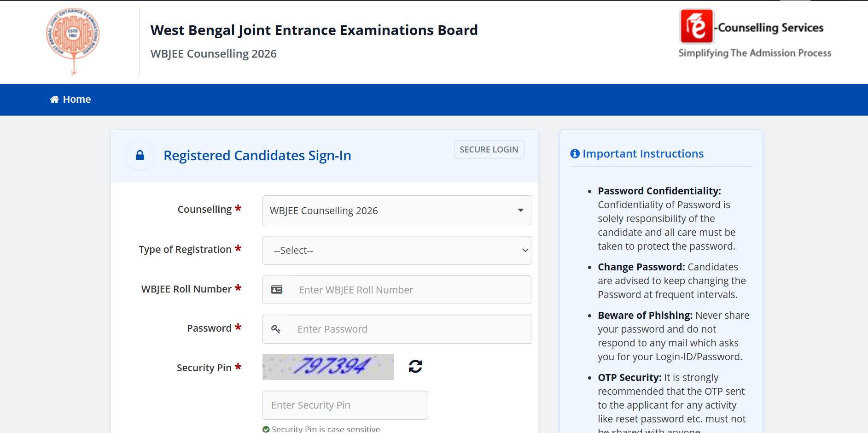Image resolution: width=868 pixels, height=433 pixels.
Task: Click the green check icon near case-sensitive note
Action: click(266, 429)
